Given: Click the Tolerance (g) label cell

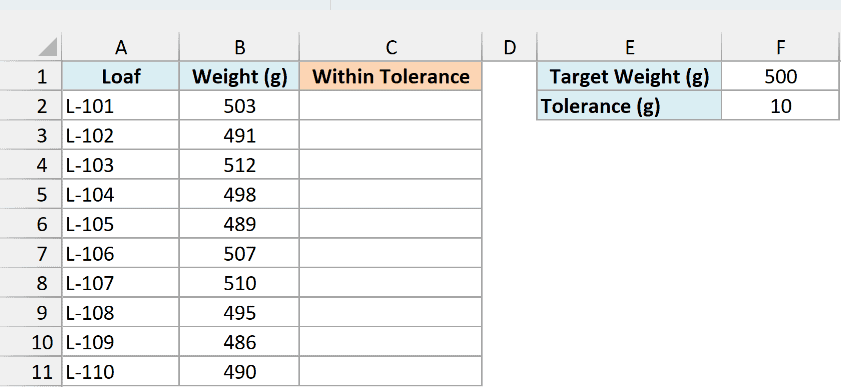Looking at the screenshot, I should (x=629, y=106).
